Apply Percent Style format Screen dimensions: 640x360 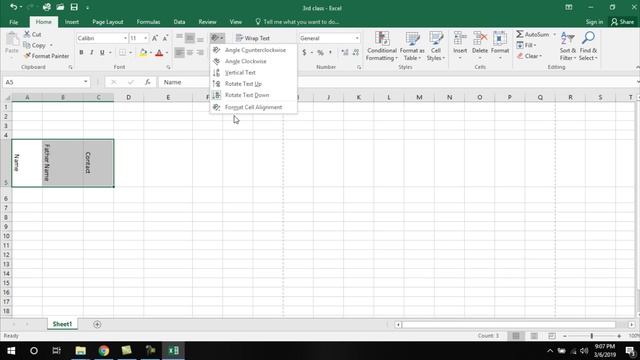(x=320, y=52)
